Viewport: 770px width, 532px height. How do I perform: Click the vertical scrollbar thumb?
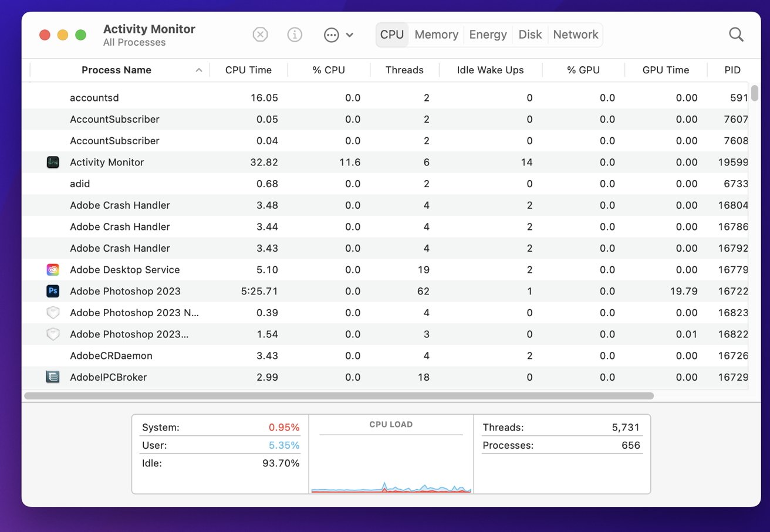coord(755,93)
